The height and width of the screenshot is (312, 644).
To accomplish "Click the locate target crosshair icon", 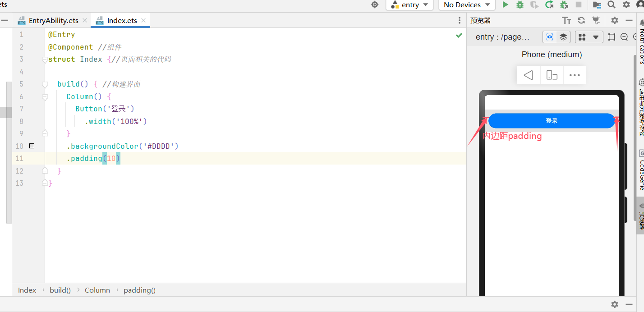I will 375,5.
